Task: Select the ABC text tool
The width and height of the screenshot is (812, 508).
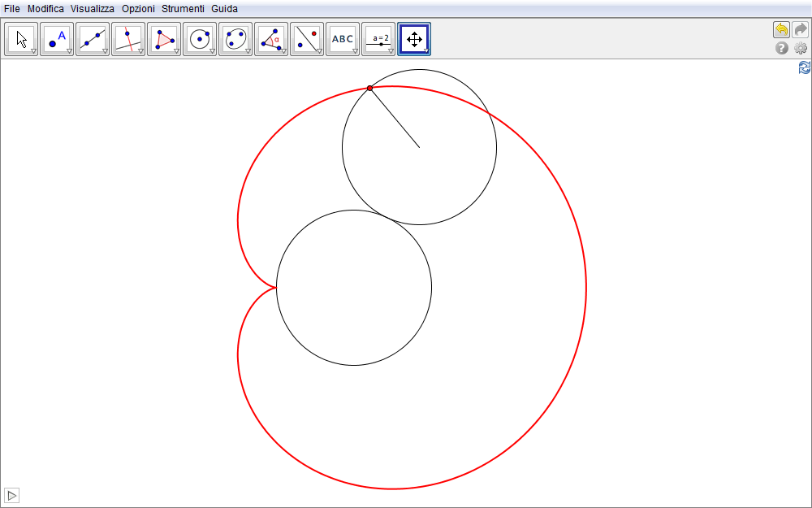Action: 343,39
